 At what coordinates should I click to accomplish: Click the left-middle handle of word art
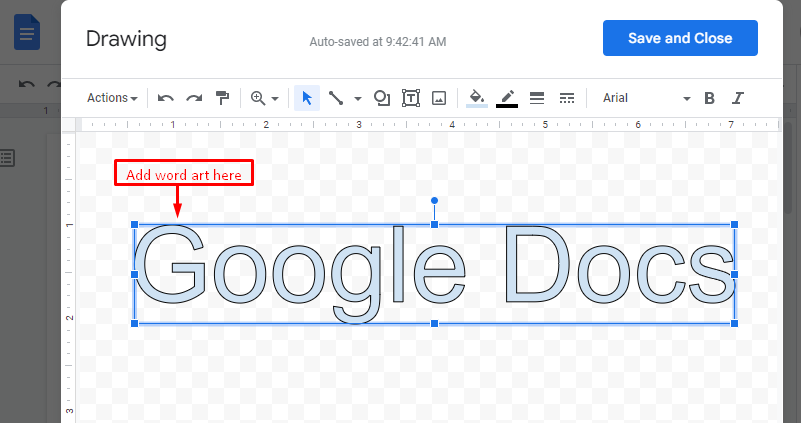pos(135,274)
